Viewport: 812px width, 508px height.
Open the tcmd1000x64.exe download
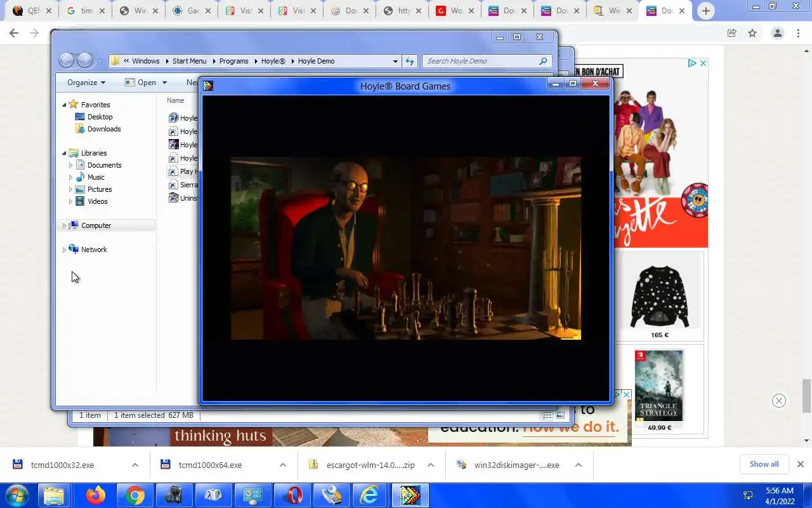tap(210, 465)
